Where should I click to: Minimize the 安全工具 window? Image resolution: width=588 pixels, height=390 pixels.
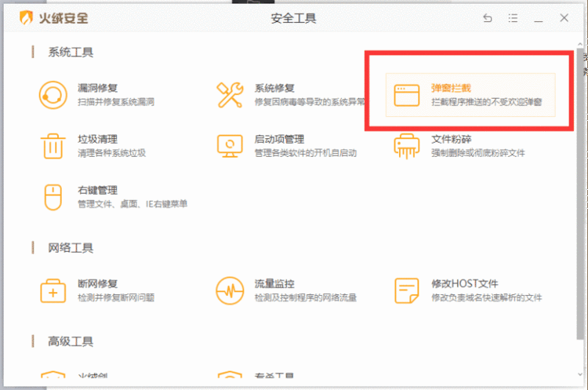(x=538, y=17)
